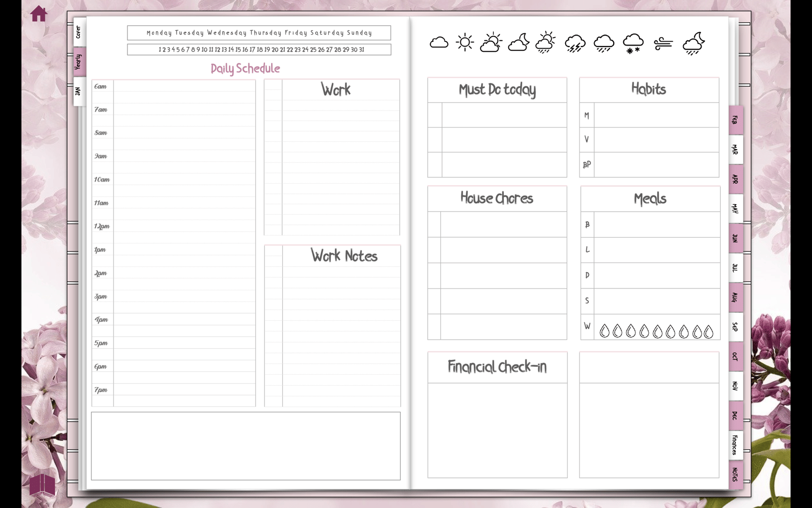Click the 7pm schedule line
The image size is (812, 508).
[184, 389]
